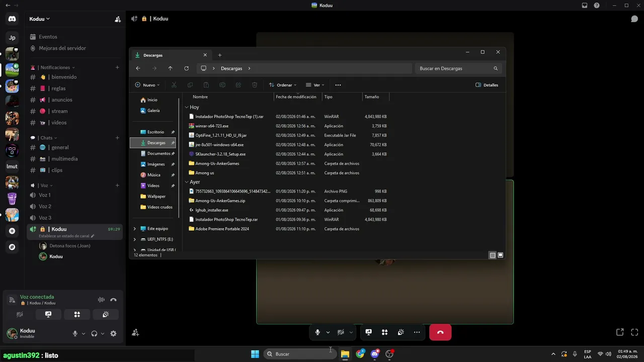Refresh the Descargas folder view

tap(186, 68)
